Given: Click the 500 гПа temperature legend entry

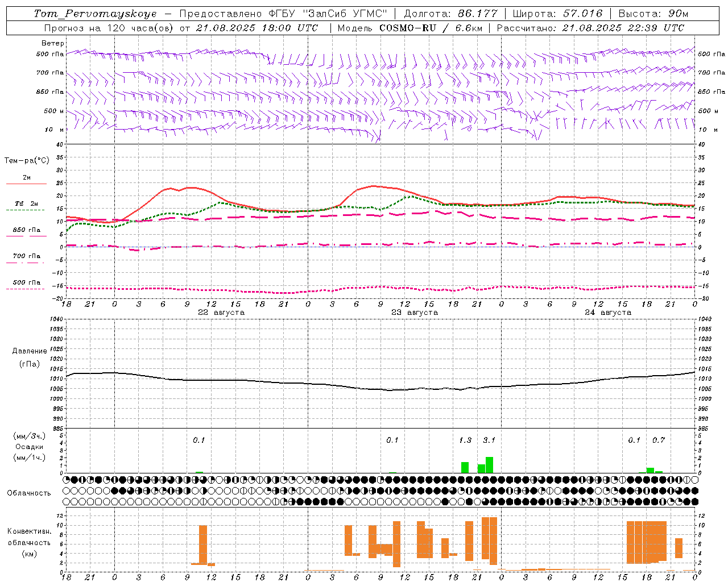Looking at the screenshot, I should coord(26,282).
